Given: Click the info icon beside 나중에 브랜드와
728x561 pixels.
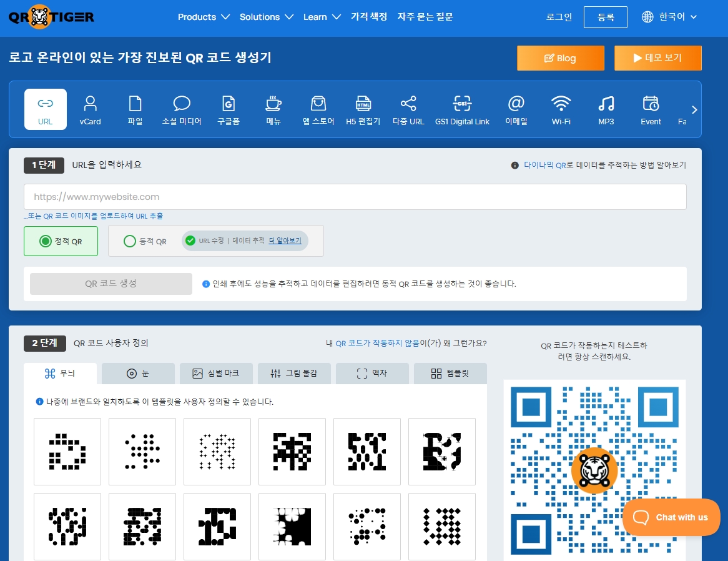Looking at the screenshot, I should 39,402.
